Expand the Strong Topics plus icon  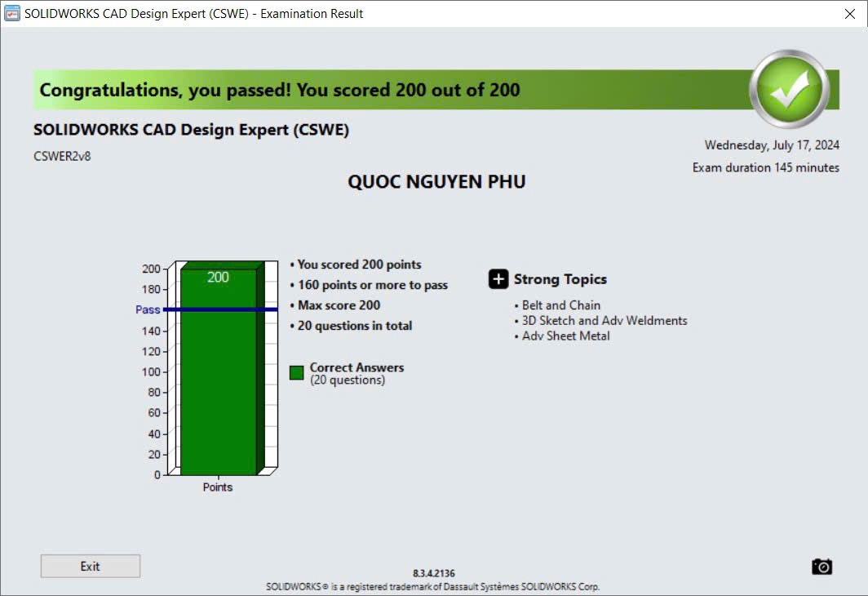click(x=498, y=279)
